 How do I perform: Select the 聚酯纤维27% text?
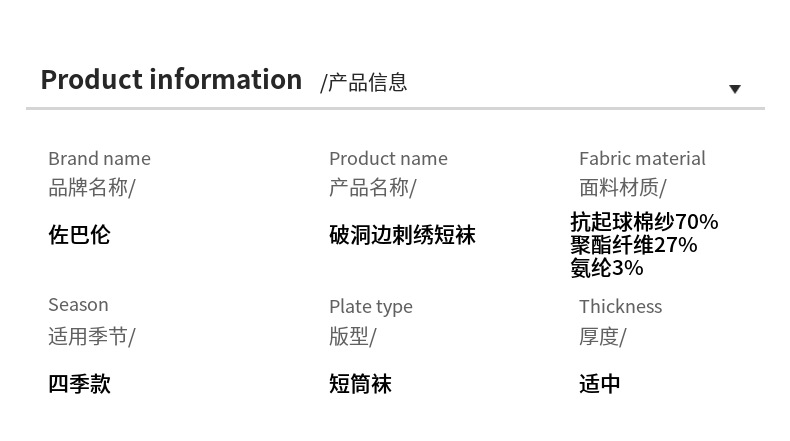point(634,245)
